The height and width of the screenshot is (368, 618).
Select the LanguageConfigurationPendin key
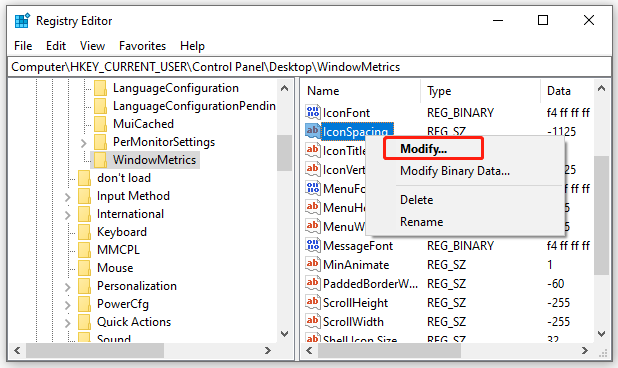tap(194, 106)
